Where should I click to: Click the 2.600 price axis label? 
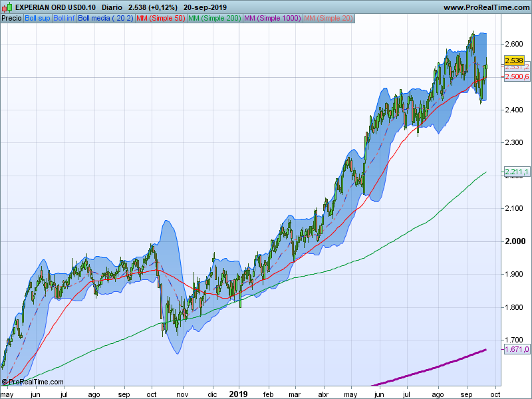point(514,44)
